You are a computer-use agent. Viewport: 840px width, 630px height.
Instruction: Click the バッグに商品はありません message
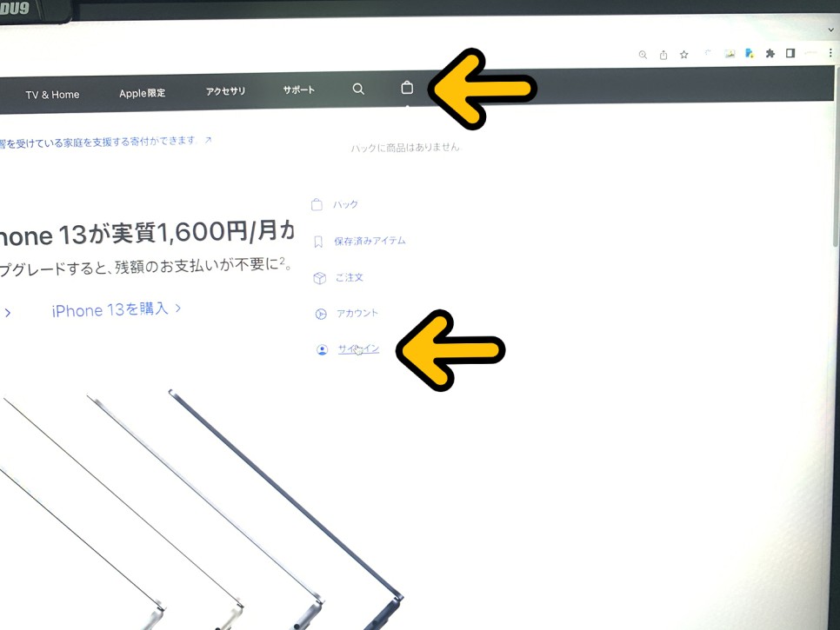point(405,147)
